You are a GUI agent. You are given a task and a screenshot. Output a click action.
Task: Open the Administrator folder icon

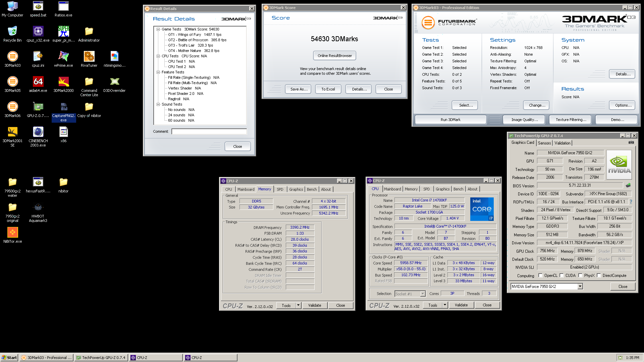click(x=89, y=34)
